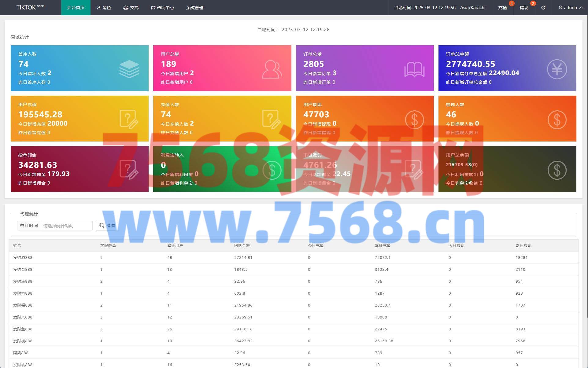
Task: Open the 角色 menu
Action: pyautogui.click(x=104, y=8)
